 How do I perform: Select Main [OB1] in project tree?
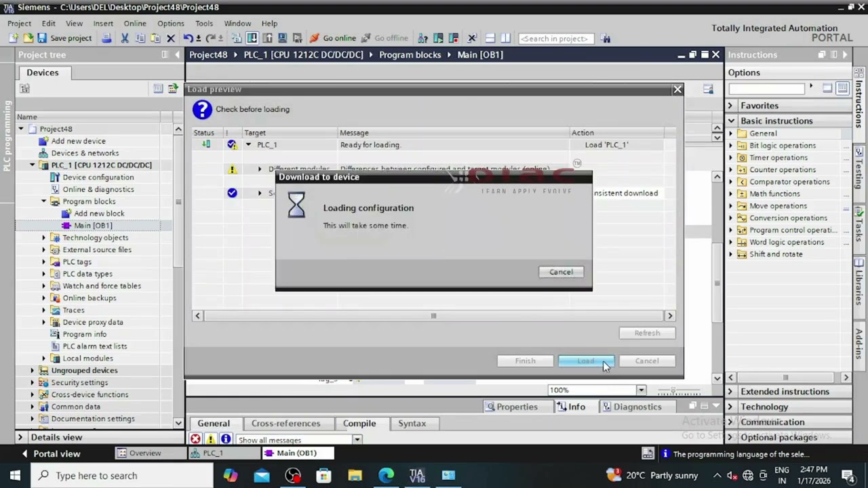click(x=93, y=225)
